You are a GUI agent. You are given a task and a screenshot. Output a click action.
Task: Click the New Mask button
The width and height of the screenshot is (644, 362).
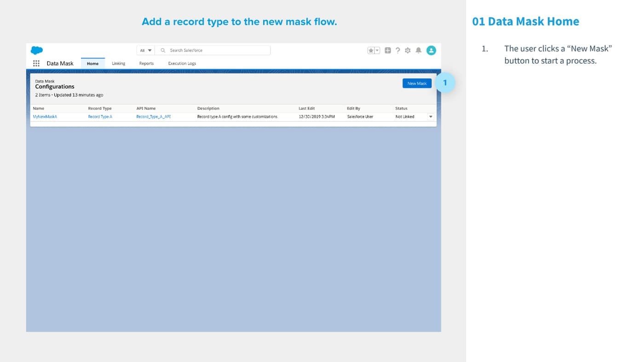(x=417, y=83)
